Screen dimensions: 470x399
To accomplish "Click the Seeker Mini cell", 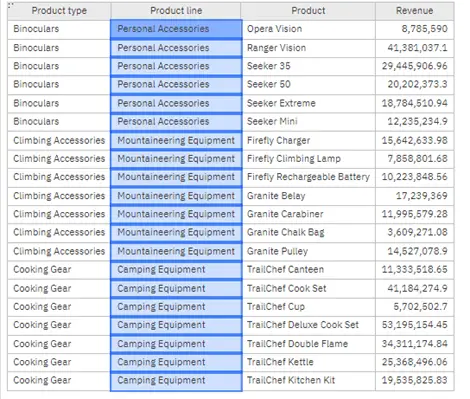I will click(x=308, y=121).
